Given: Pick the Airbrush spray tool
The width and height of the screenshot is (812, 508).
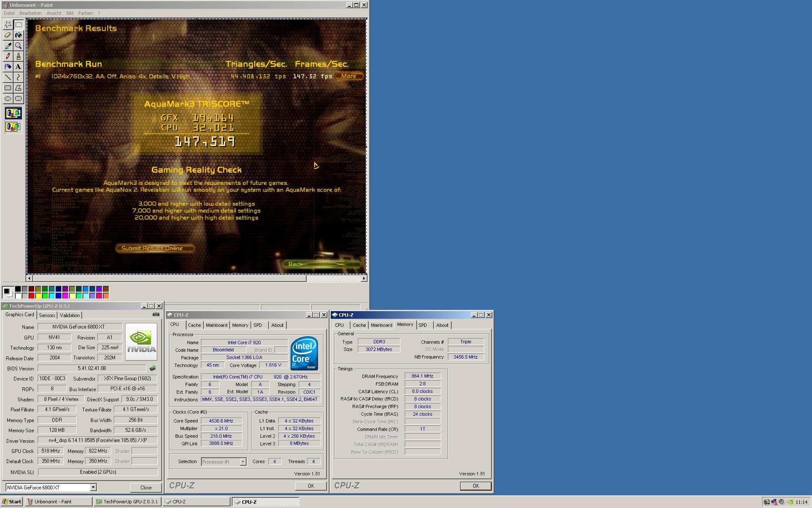Looking at the screenshot, I should click(x=8, y=67).
